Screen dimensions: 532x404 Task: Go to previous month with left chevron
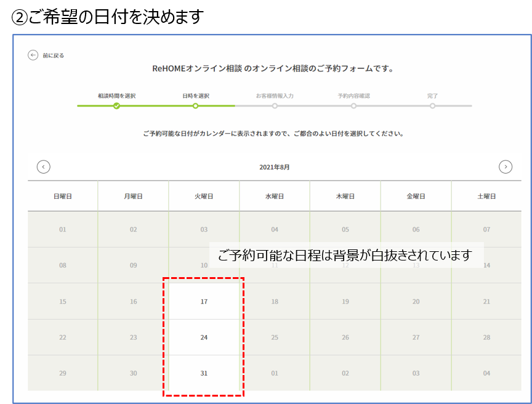tap(43, 167)
